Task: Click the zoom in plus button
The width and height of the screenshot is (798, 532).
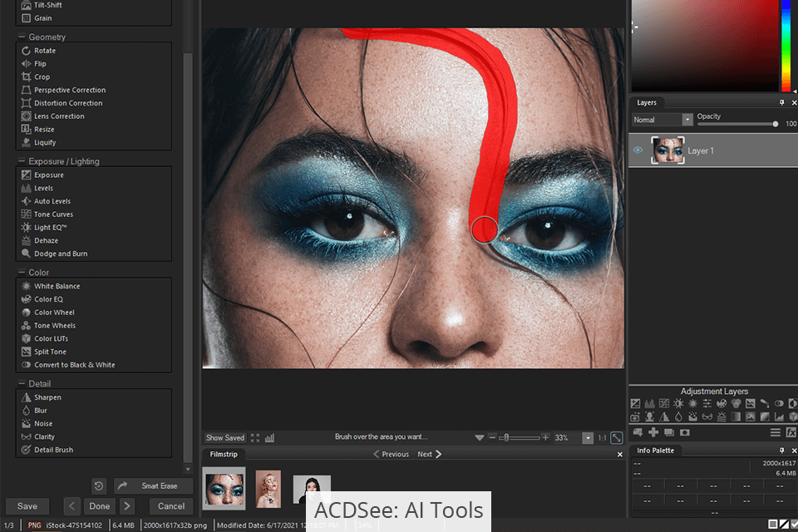Action: [x=545, y=438]
